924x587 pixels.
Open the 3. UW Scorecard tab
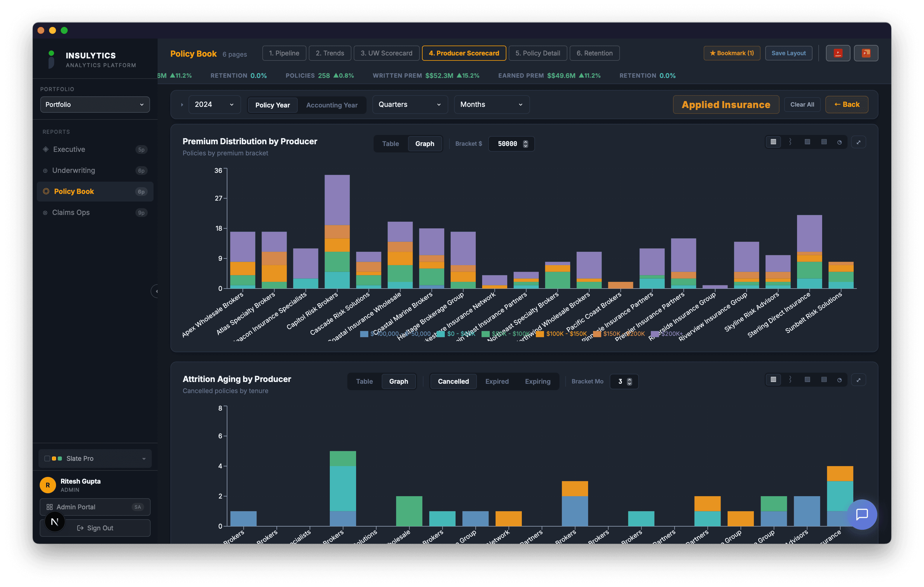pos(386,53)
